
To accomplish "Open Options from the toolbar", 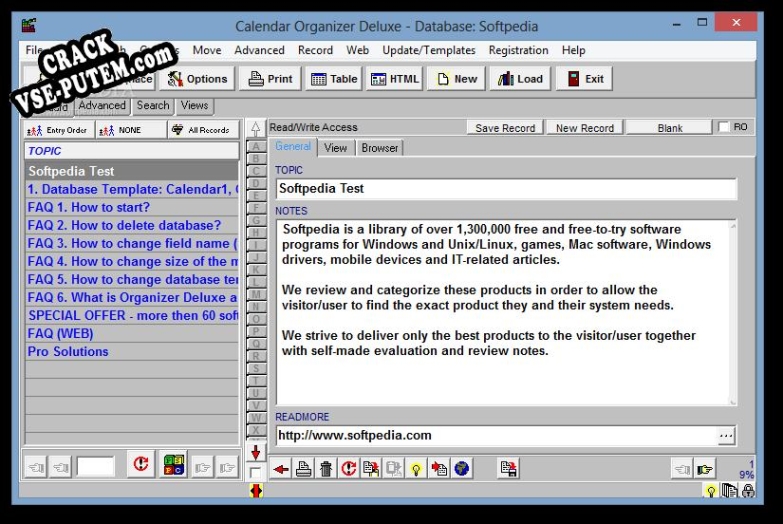I will coord(197,79).
